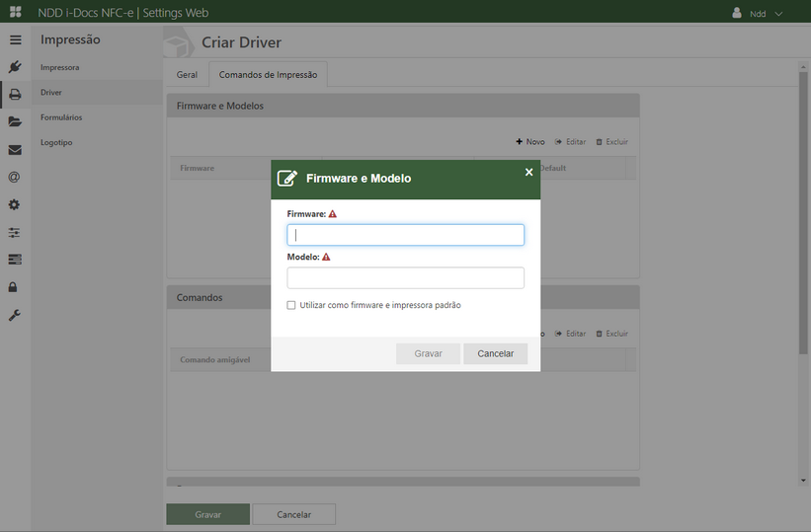The width and height of the screenshot is (811, 532).
Task: Click the Modelo required warning icon
Action: (326, 257)
